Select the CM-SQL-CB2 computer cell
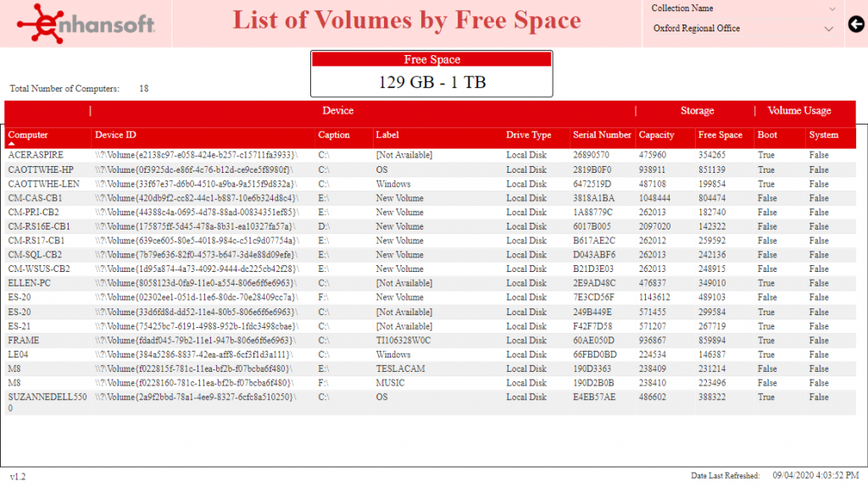868x488 pixels. 35,254
